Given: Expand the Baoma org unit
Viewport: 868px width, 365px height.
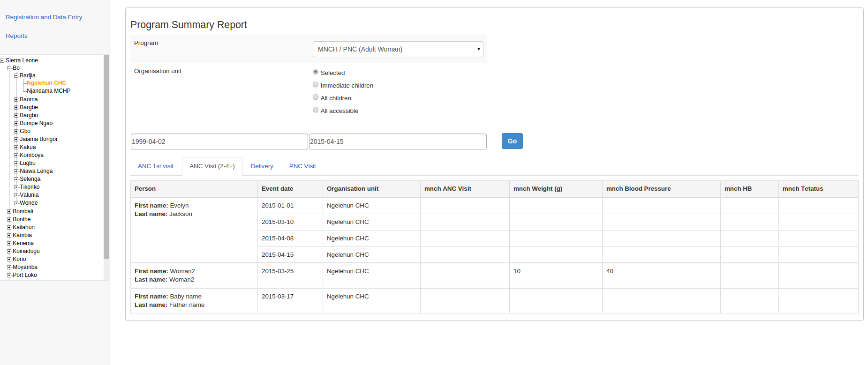Looking at the screenshot, I should [x=16, y=99].
